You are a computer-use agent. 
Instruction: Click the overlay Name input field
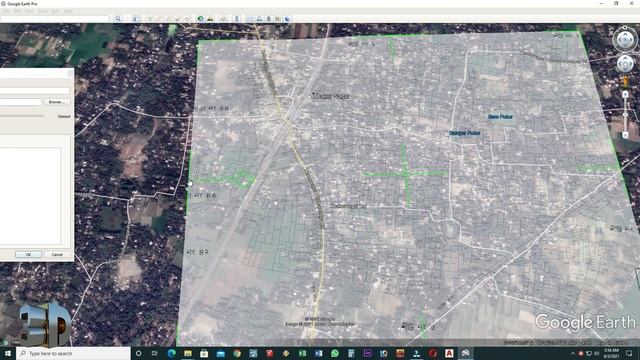tap(35, 91)
